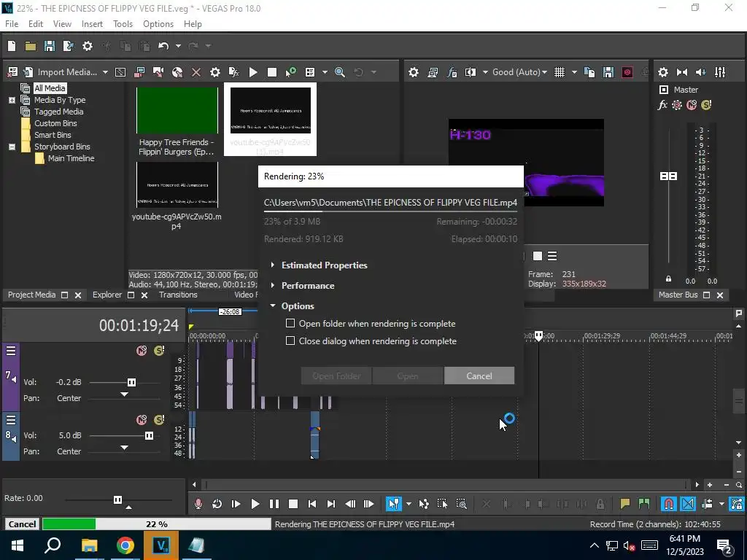
Task: Adjust the Master bus fader handle
Action: pyautogui.click(x=668, y=176)
